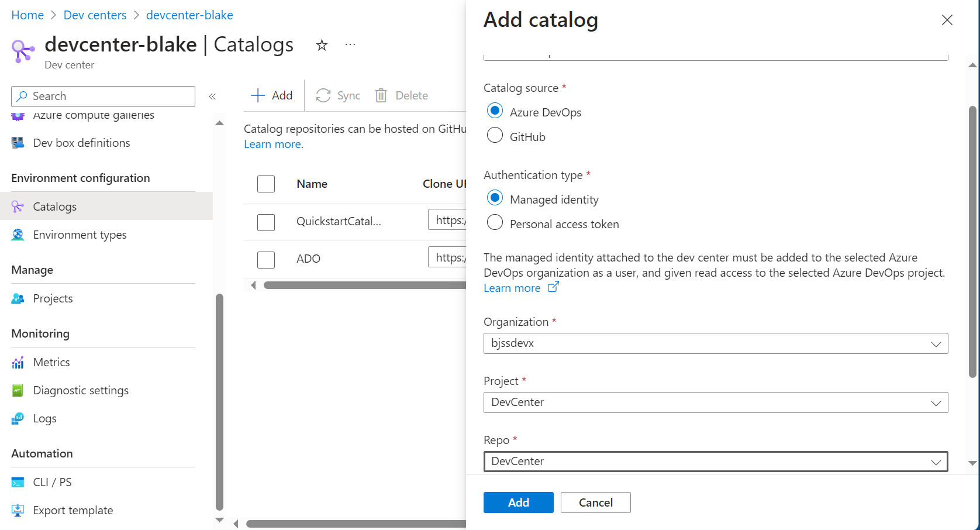Click sidebar scroll-up arrow
Screen dimensions: 980x530
[x=220, y=123]
